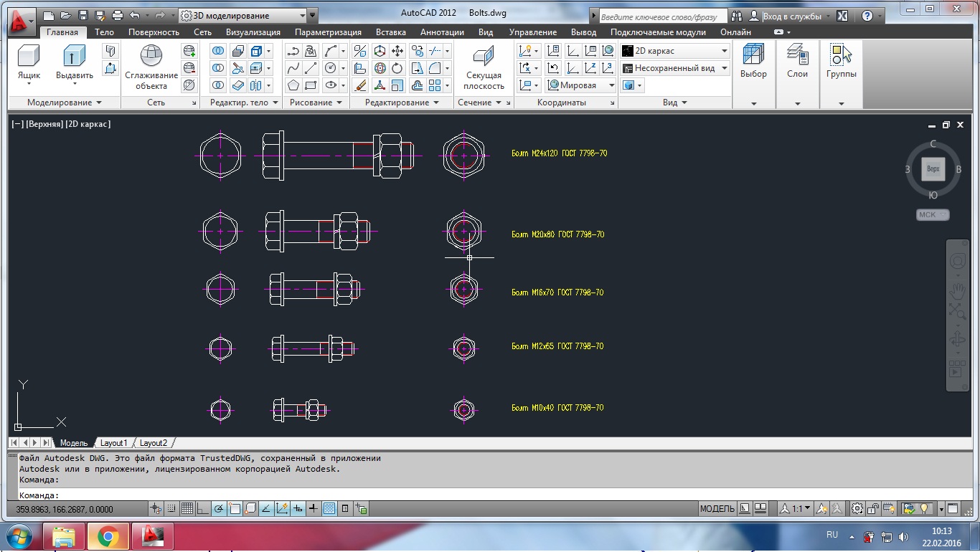The width and height of the screenshot is (980, 552).
Task: Expand the Моделирование panel
Action: 64,103
